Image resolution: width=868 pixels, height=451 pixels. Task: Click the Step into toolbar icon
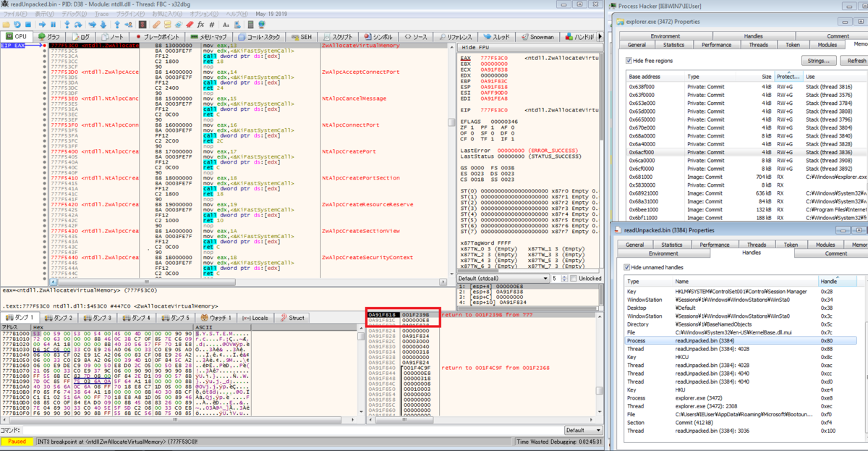pos(67,25)
